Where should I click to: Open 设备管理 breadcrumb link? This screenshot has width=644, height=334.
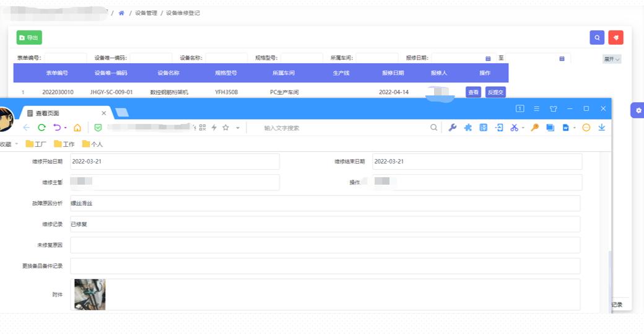(146, 13)
